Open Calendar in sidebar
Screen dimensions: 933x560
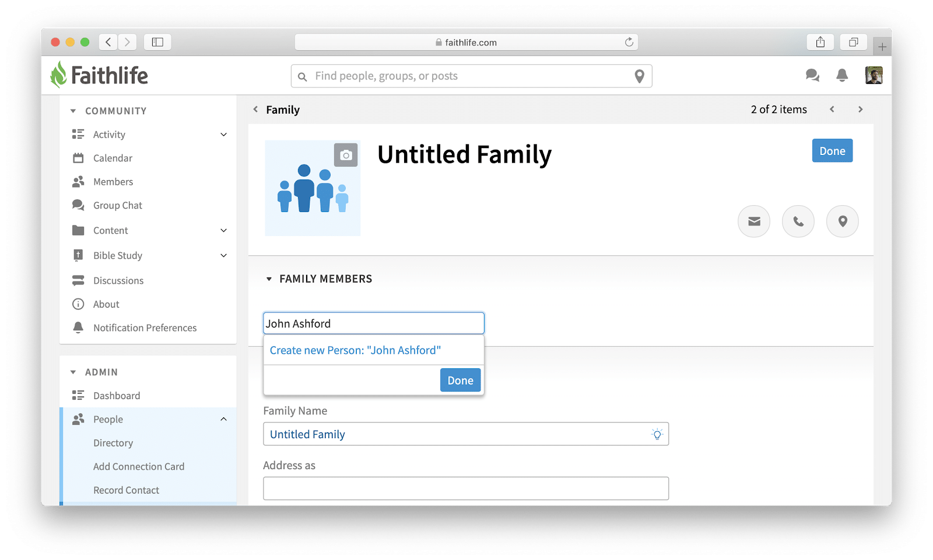coord(113,158)
